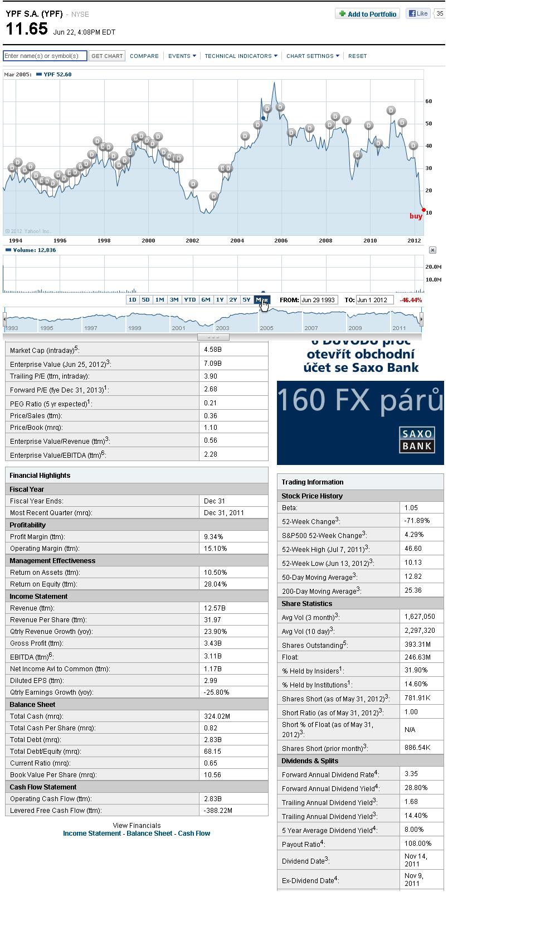
Task: Click the FROM date field
Action: point(319,300)
